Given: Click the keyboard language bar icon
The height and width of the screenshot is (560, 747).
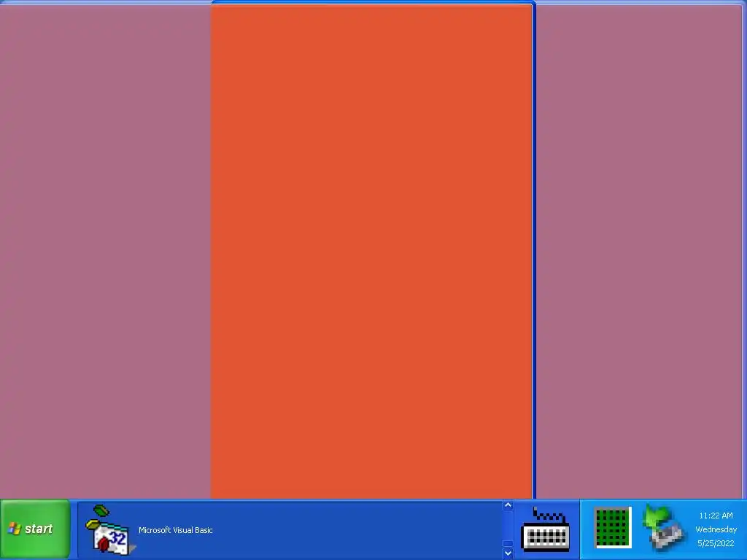Looking at the screenshot, I should tap(546, 529).
